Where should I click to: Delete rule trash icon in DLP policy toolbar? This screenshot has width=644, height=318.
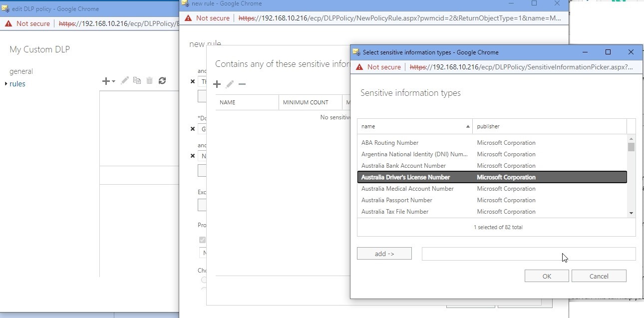click(149, 80)
